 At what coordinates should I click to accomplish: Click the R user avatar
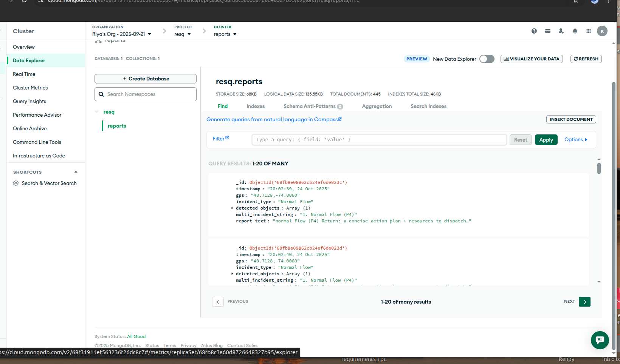point(602,31)
